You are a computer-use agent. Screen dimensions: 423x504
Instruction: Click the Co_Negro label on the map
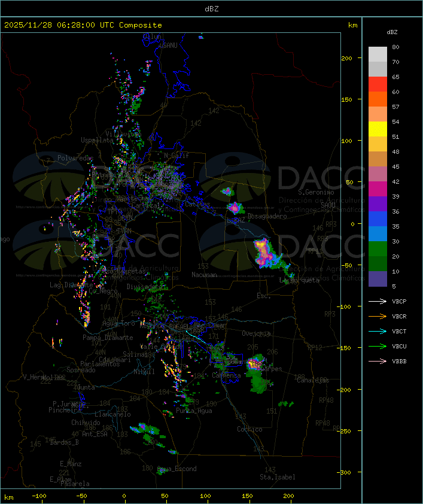[x=103, y=291]
